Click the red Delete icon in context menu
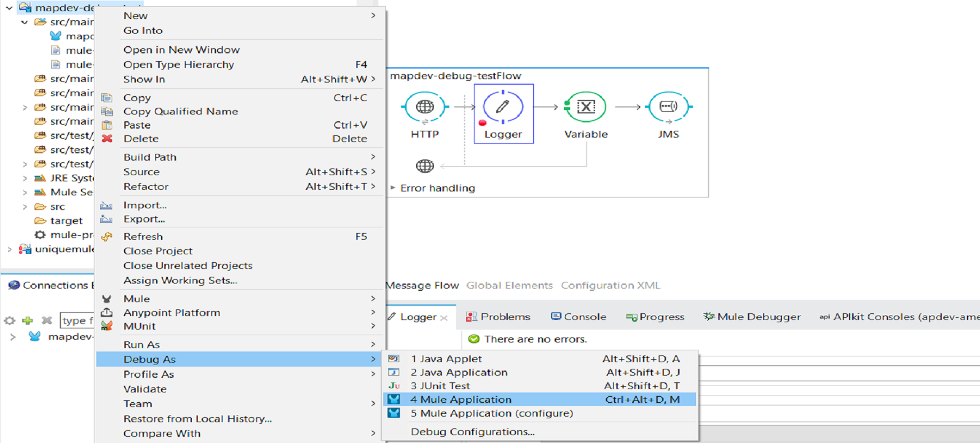Screen dimensions: 980x443 tap(107, 139)
